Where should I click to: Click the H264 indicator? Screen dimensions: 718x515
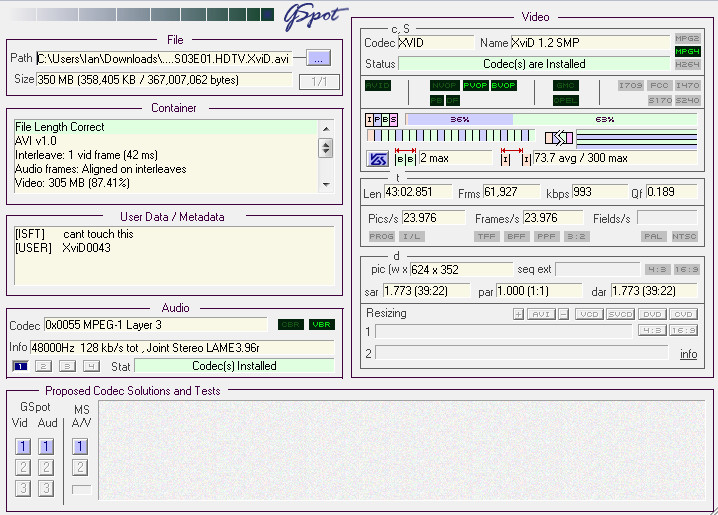pyautogui.click(x=687, y=65)
